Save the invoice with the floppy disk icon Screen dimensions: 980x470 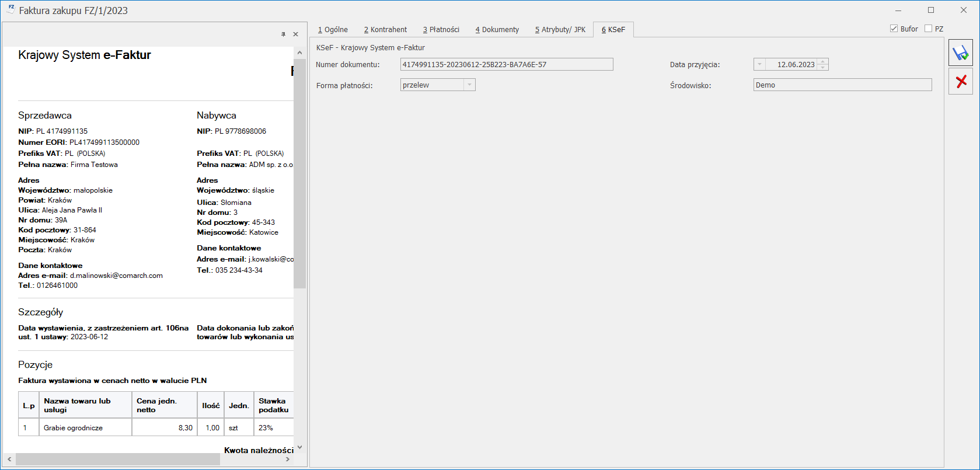point(960,53)
